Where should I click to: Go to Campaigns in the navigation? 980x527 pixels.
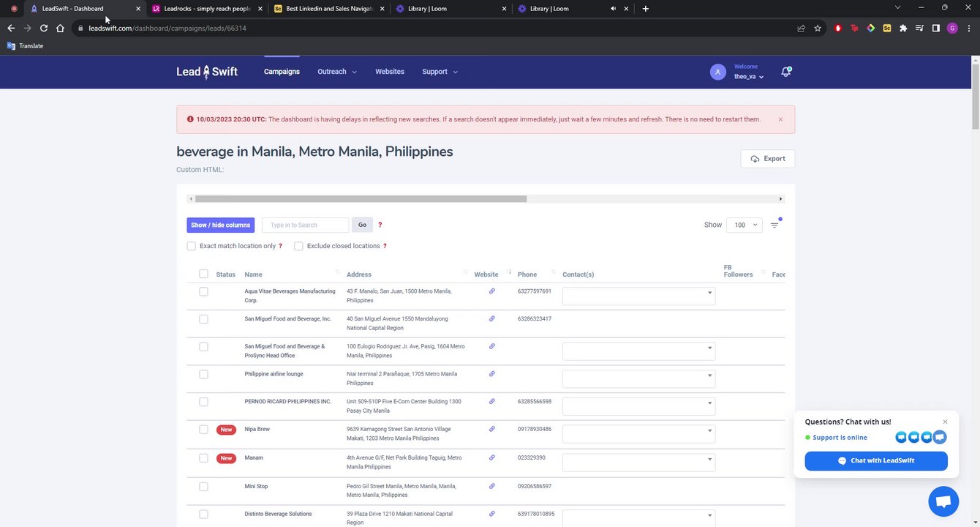click(x=282, y=72)
